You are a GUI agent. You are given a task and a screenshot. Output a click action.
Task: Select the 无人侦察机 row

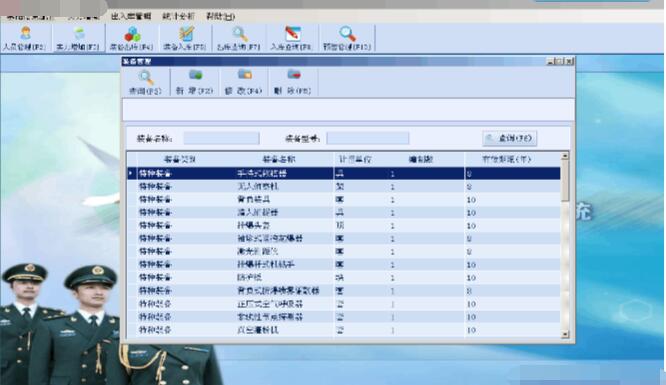click(344, 187)
